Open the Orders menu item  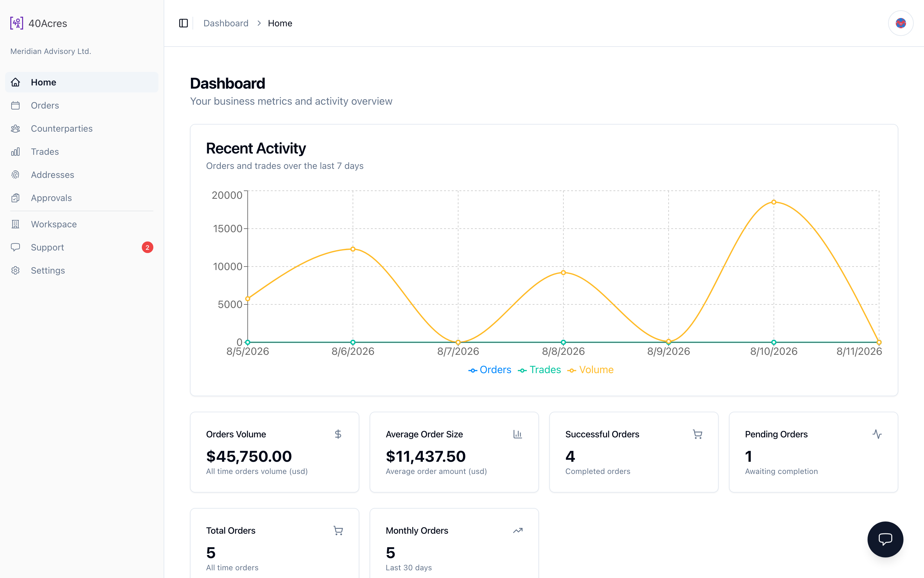(82, 106)
